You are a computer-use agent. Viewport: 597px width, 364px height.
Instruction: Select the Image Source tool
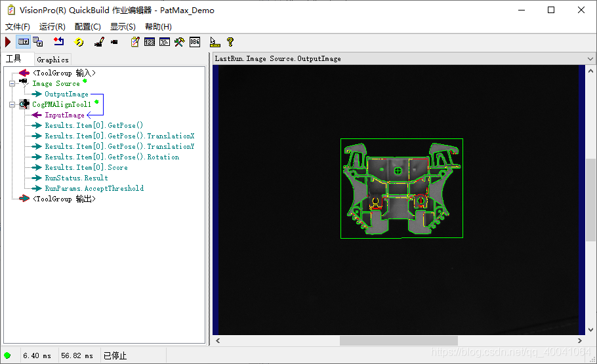(56, 83)
